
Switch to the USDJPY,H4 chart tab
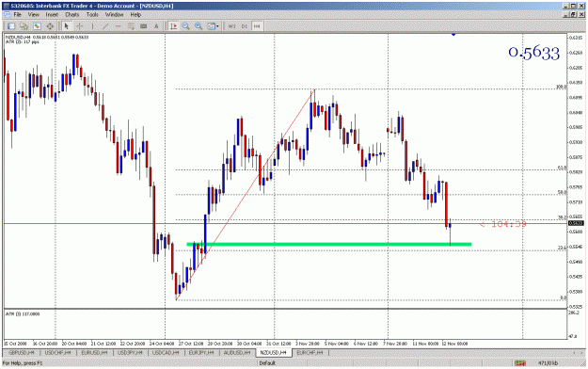coord(130,353)
